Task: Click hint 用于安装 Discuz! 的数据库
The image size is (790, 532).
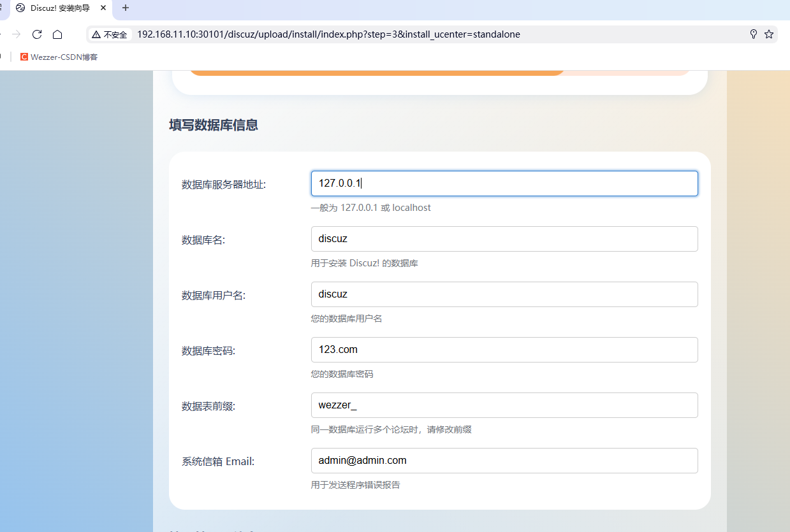Action: click(x=365, y=263)
